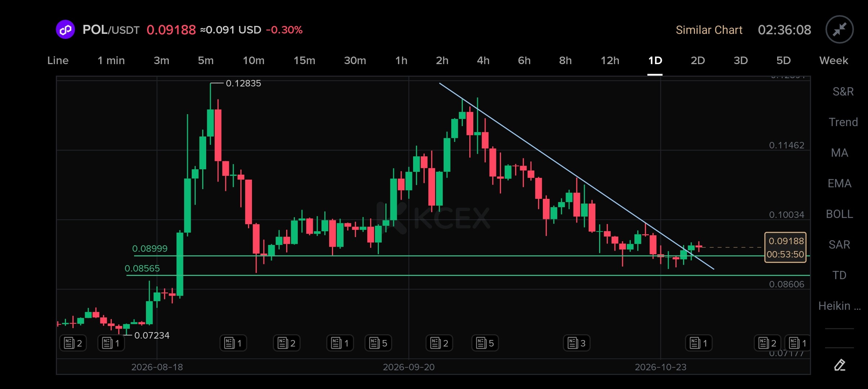This screenshot has width=868, height=389.
Task: Select the 2D timeframe
Action: [x=698, y=61]
